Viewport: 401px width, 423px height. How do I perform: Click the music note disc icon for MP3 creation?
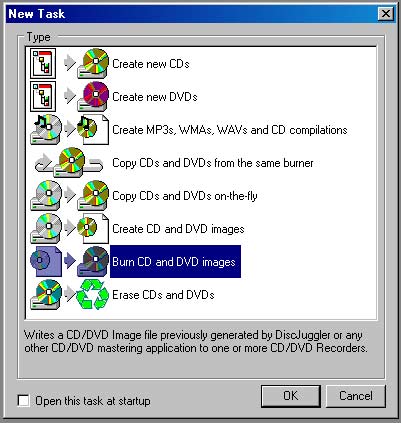click(46, 129)
